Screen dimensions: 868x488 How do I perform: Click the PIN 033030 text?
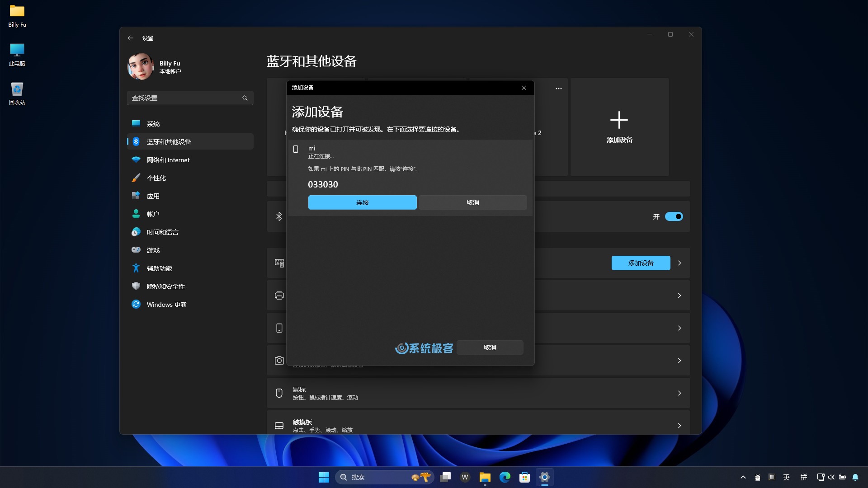tap(323, 184)
